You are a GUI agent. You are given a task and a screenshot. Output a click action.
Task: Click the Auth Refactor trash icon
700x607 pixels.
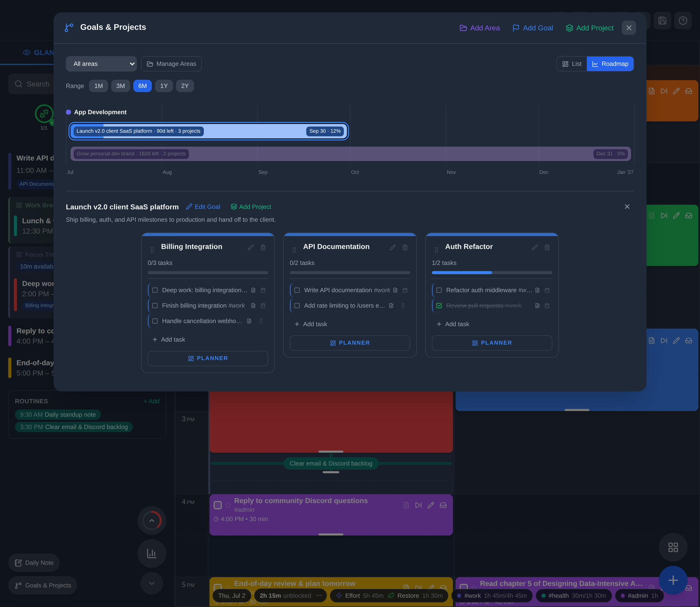point(547,247)
